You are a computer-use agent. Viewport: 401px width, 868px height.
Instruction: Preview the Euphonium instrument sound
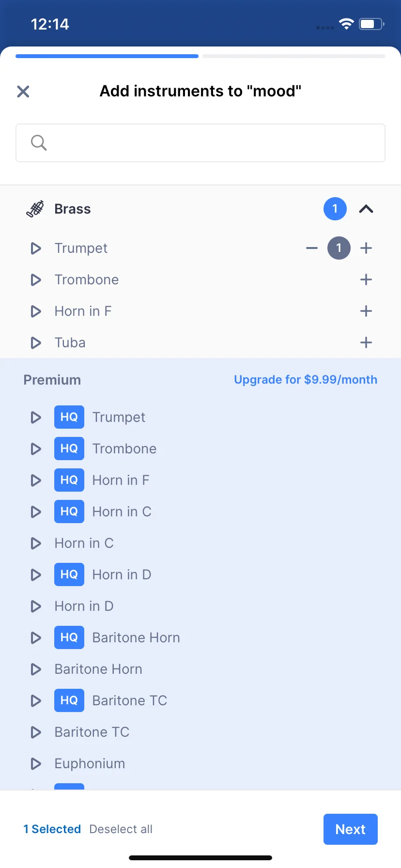coord(36,764)
